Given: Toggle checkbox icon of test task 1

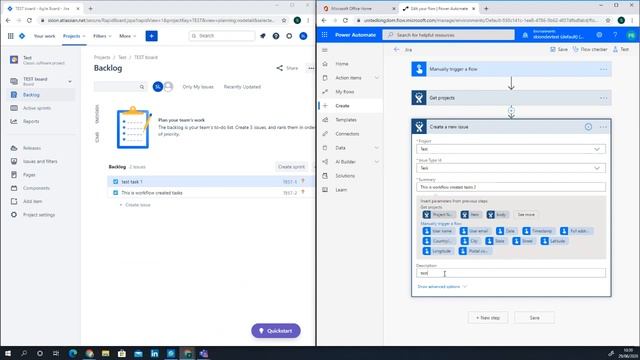Looking at the screenshot, I should point(116,182).
